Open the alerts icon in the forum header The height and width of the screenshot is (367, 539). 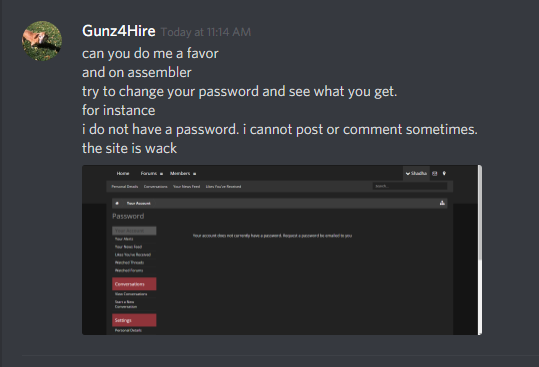click(x=444, y=174)
